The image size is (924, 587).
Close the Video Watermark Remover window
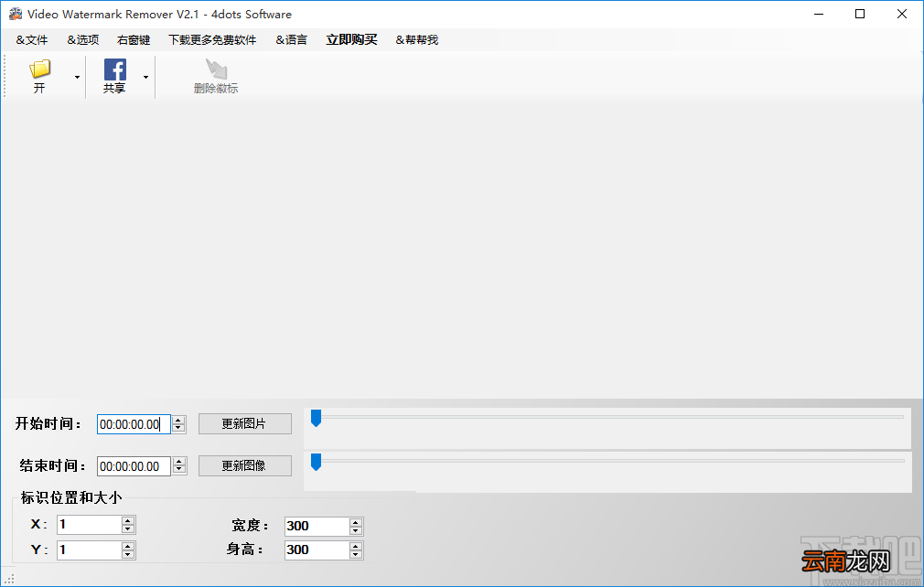coord(902,14)
